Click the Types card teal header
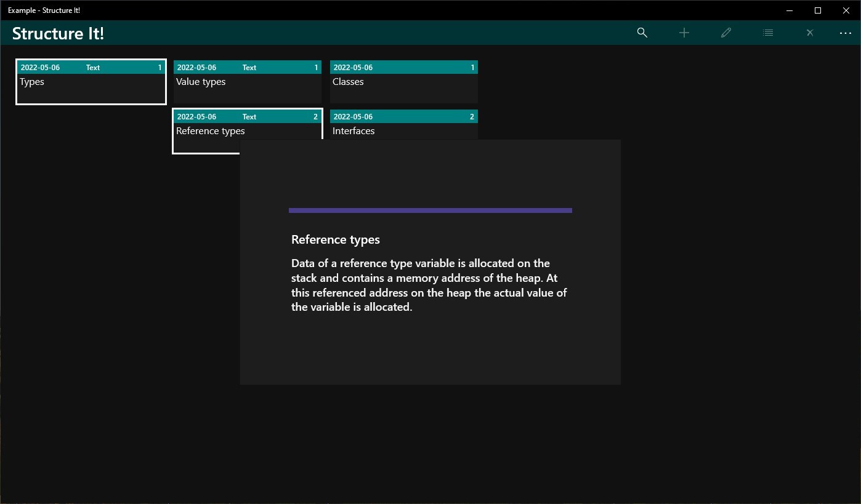The height and width of the screenshot is (504, 861). coord(91,68)
